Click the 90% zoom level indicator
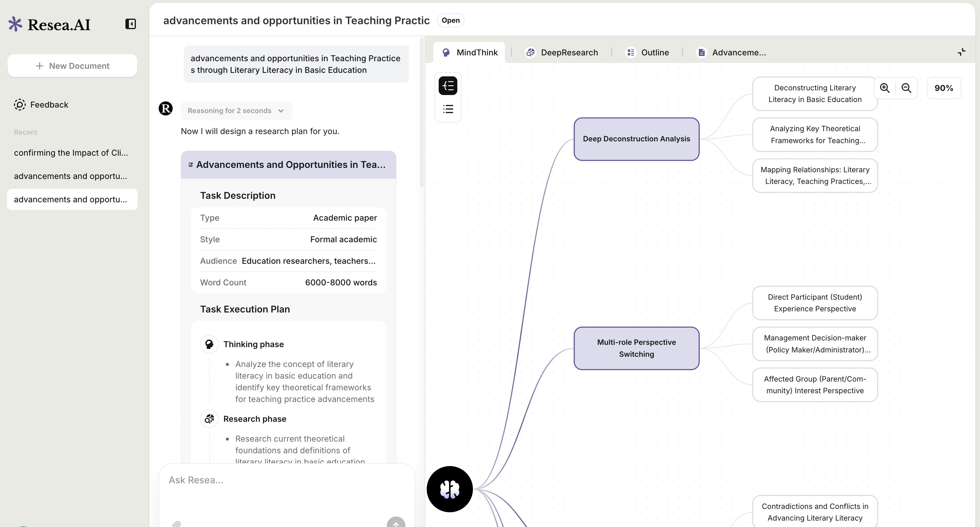Image resolution: width=980 pixels, height=527 pixels. click(x=944, y=88)
